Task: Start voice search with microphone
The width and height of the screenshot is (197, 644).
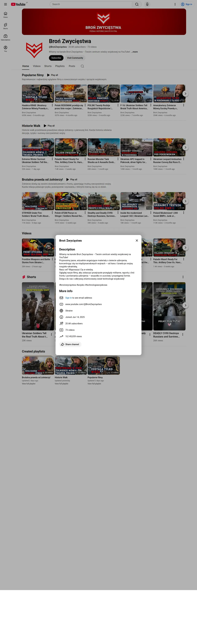Action: (x=147, y=4)
